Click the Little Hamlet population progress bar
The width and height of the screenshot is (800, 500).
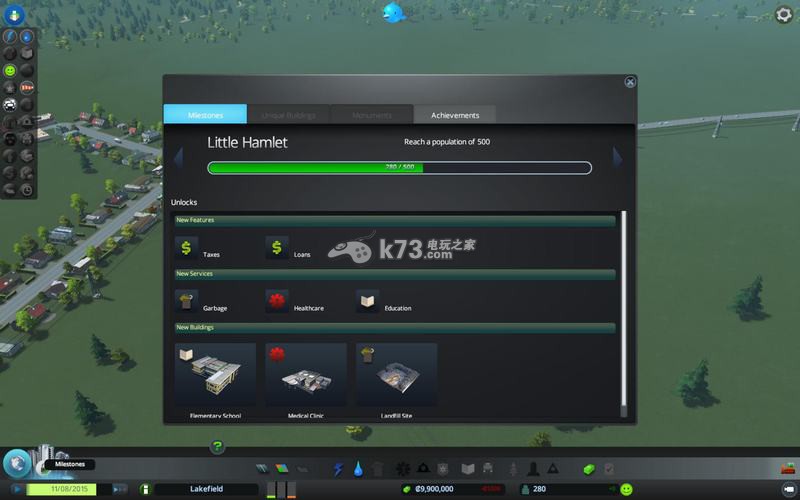pyautogui.click(x=399, y=167)
